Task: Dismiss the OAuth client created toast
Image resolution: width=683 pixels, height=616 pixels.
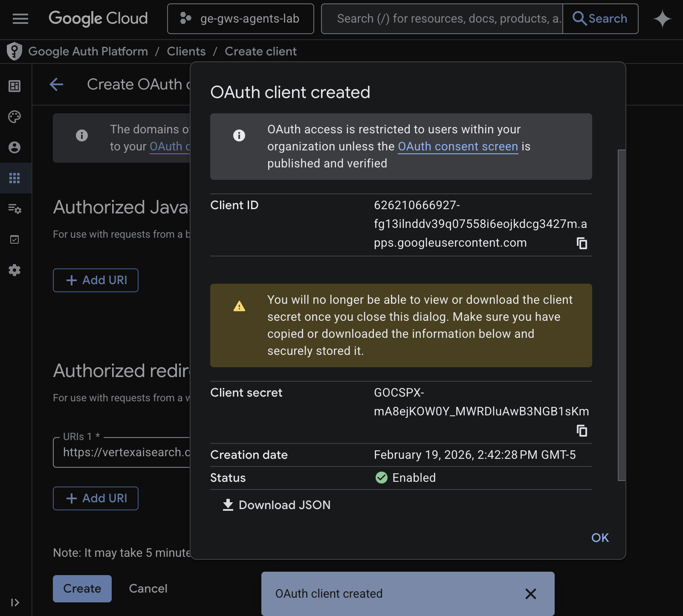Action: tap(530, 594)
